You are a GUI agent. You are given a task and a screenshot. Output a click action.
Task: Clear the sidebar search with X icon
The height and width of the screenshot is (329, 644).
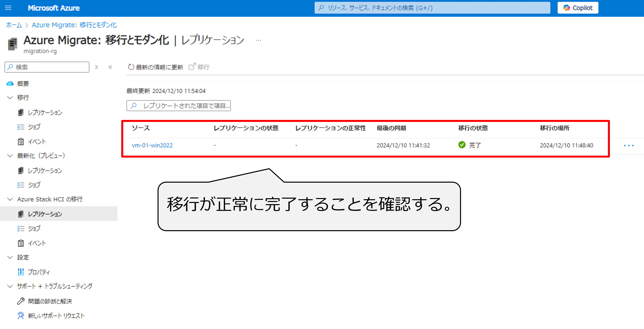click(x=96, y=67)
